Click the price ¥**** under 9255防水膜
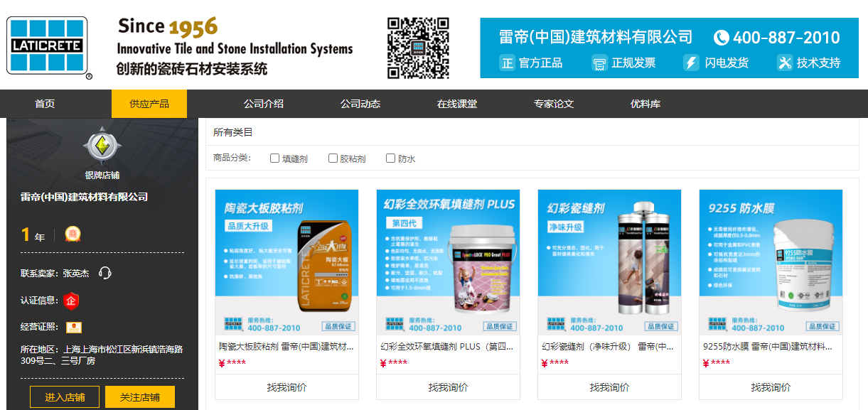 point(717,363)
